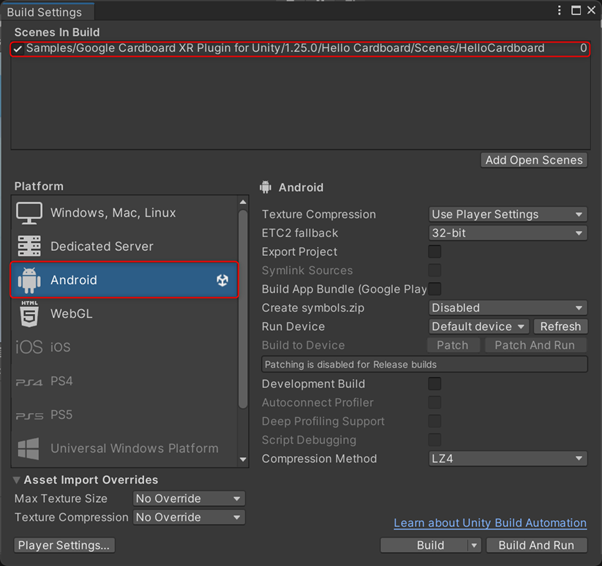Image resolution: width=602 pixels, height=566 pixels.
Task: Open the window kebab options menu
Action: tap(559, 10)
